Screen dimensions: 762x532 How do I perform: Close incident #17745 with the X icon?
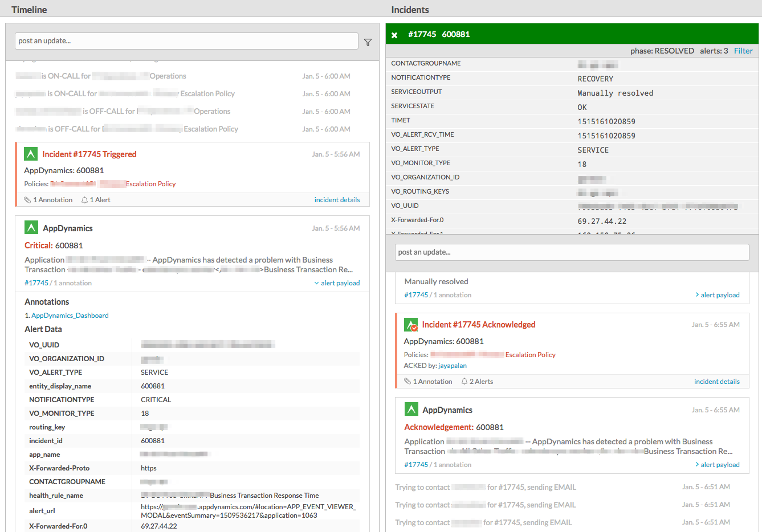pyautogui.click(x=394, y=35)
